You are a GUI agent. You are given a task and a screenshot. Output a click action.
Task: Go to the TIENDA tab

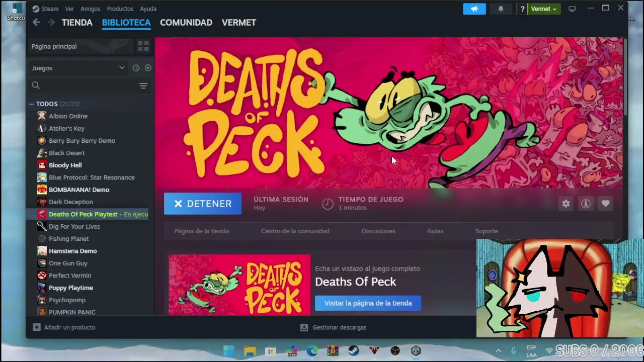(x=77, y=23)
